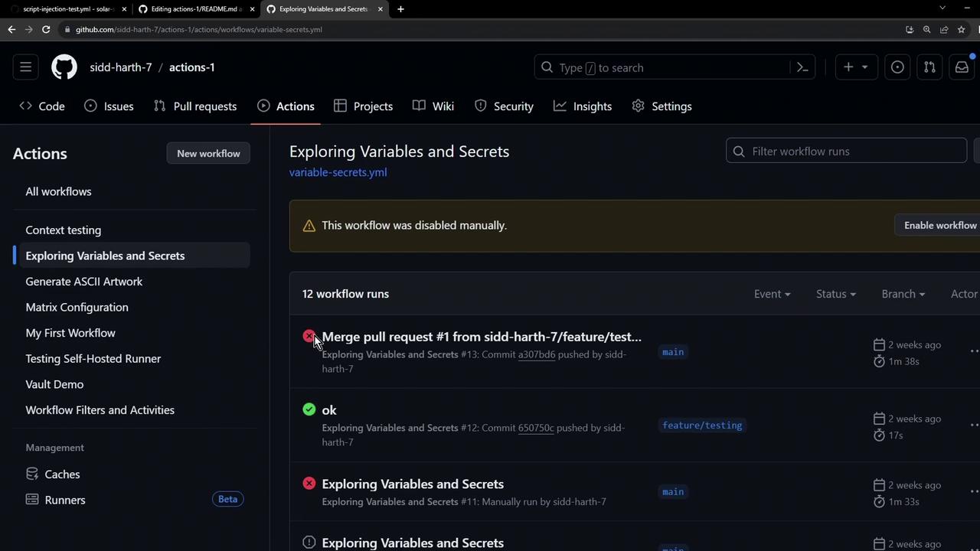
Task: Switch to the Issues repository tab
Action: click(109, 106)
